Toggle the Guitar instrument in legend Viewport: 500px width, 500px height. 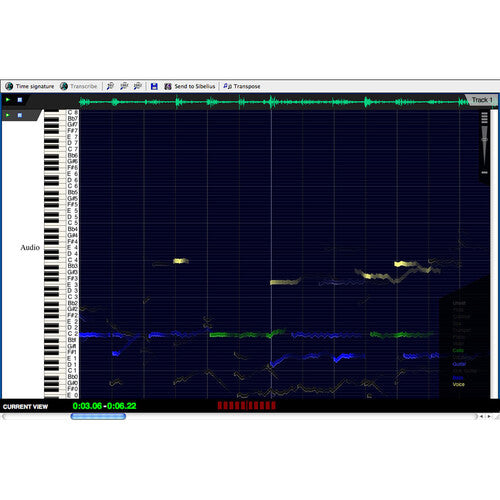[x=459, y=364]
